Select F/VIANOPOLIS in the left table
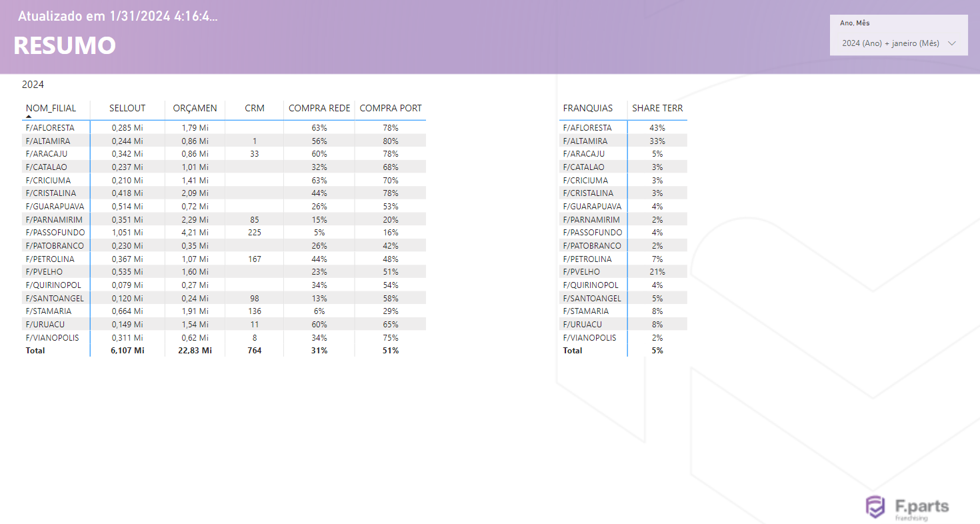 tap(52, 337)
